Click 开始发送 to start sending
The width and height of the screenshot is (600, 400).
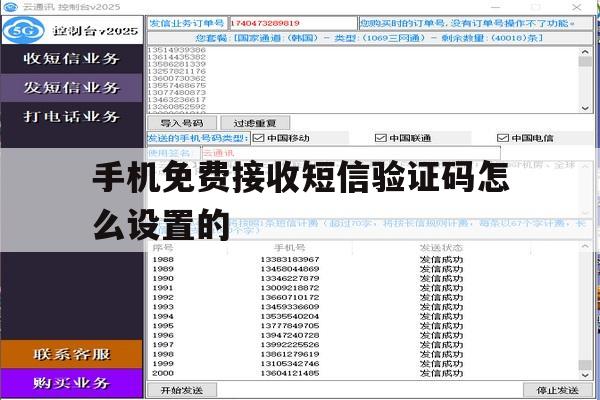182,390
